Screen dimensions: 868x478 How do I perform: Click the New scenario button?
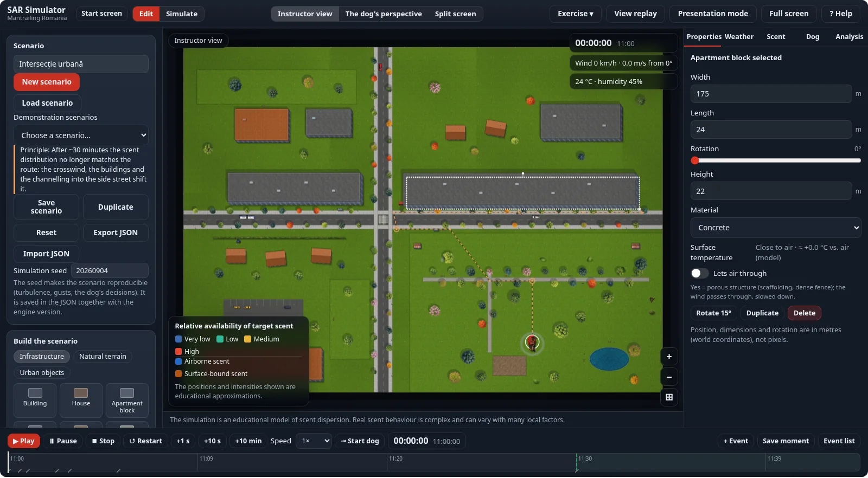[x=47, y=82]
